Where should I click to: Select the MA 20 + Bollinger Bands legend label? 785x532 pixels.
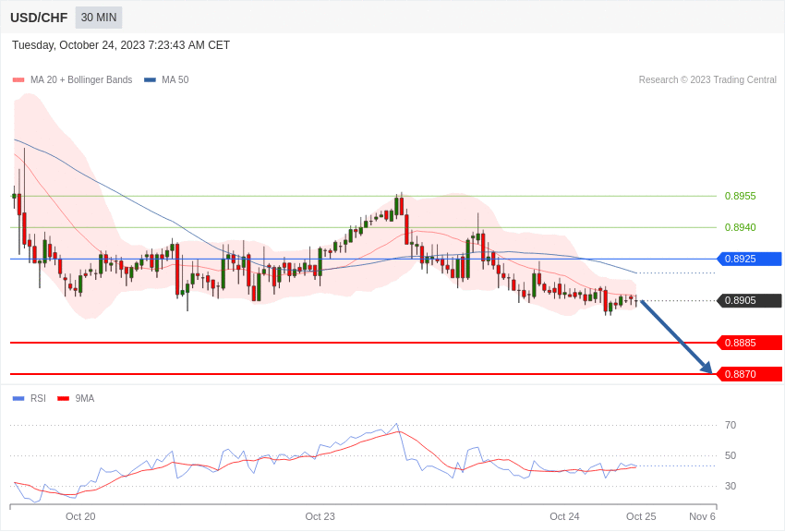[81, 80]
